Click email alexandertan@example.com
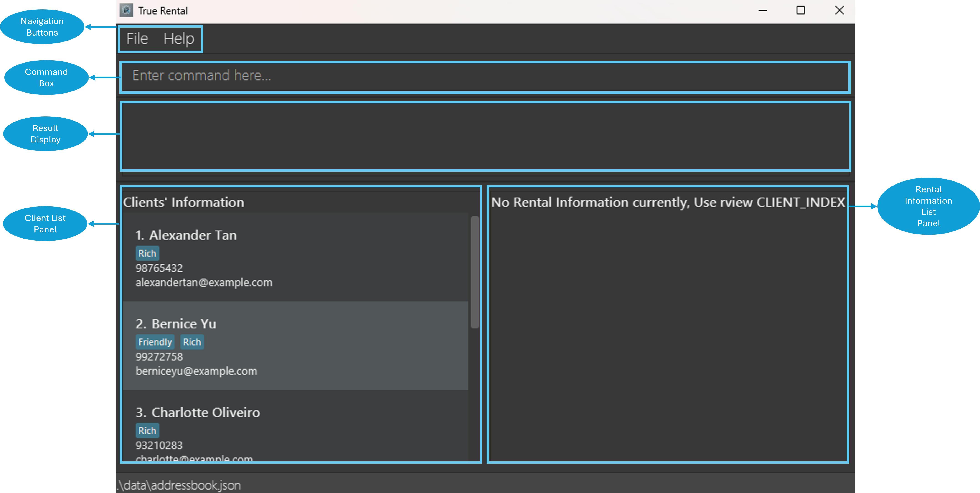980x493 pixels. click(x=204, y=283)
